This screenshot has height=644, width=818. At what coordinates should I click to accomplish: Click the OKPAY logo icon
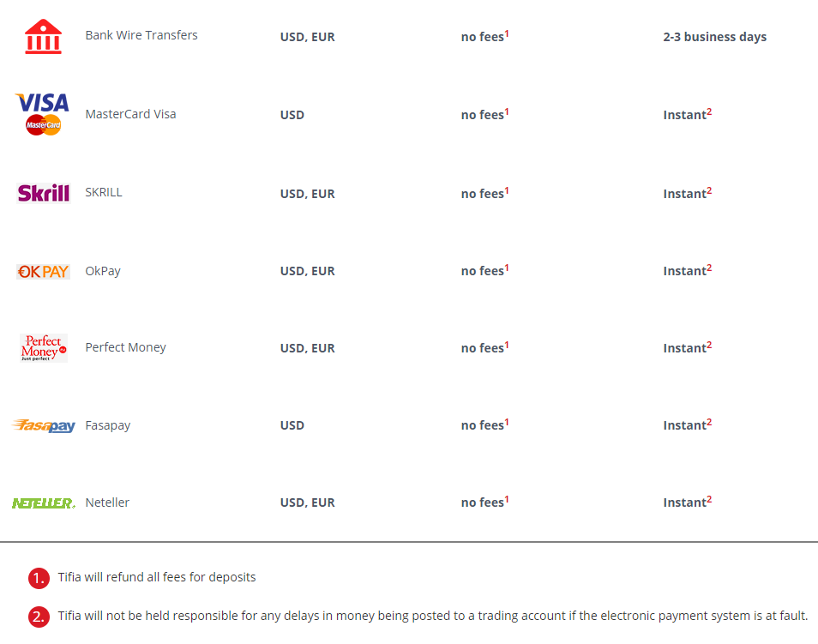tap(43, 271)
